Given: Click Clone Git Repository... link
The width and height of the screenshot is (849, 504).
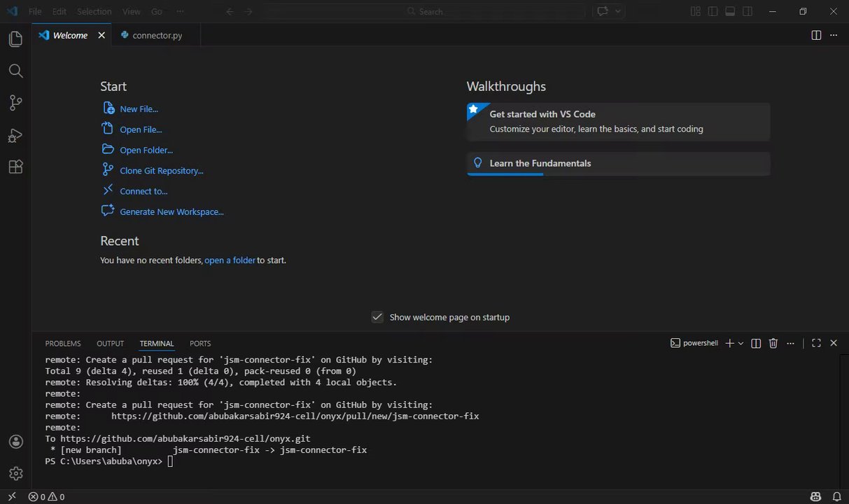Looking at the screenshot, I should point(162,171).
